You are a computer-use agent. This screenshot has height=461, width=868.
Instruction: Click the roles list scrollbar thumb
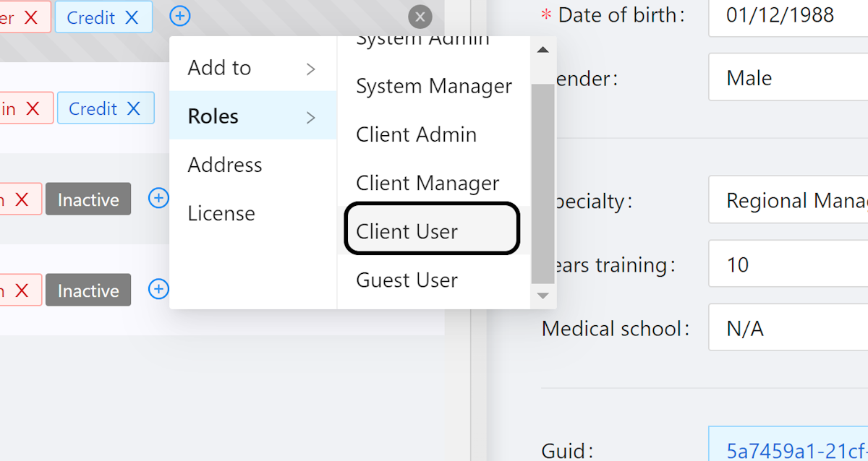coord(542,184)
